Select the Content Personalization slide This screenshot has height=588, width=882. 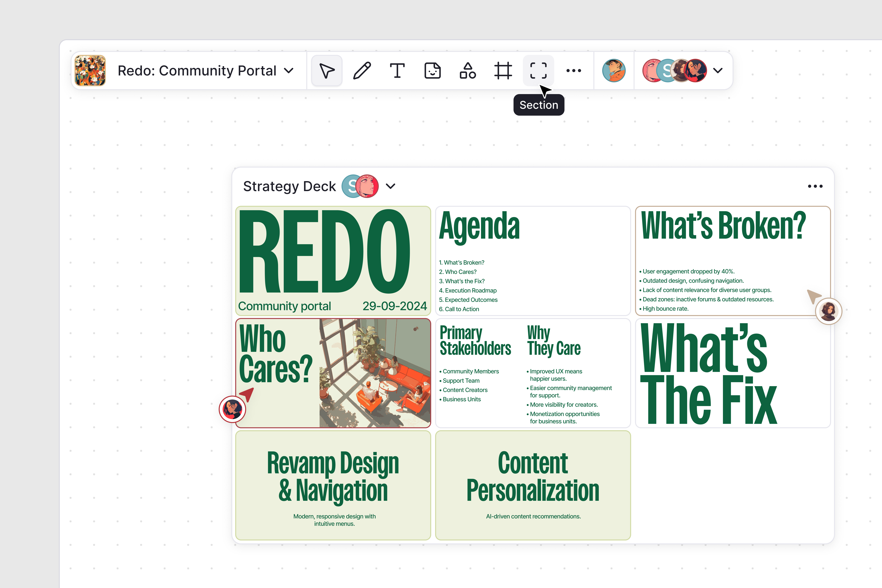coord(532,485)
